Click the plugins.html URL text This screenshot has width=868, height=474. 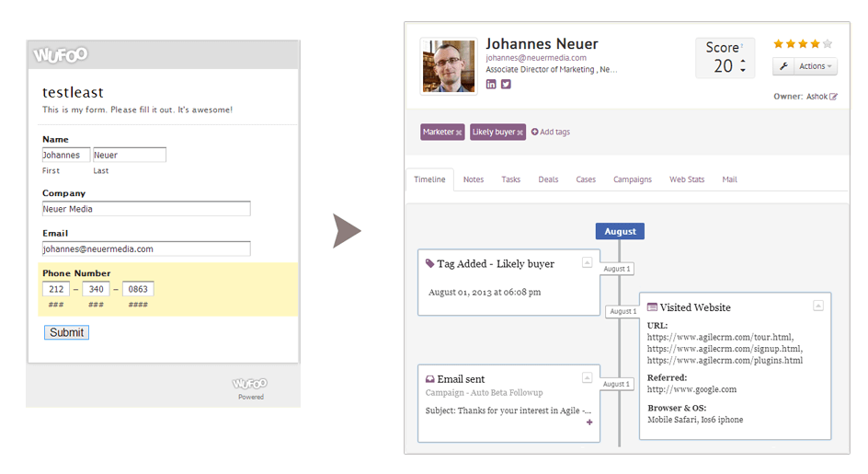(725, 361)
